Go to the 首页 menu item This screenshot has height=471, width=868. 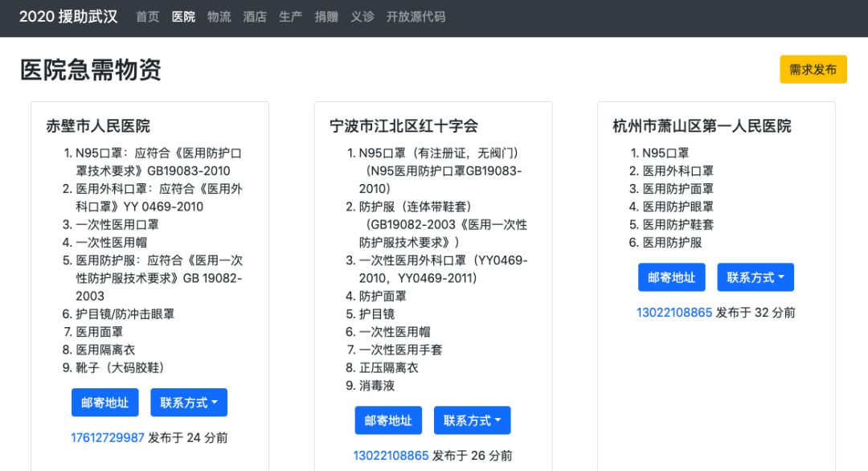coord(146,16)
